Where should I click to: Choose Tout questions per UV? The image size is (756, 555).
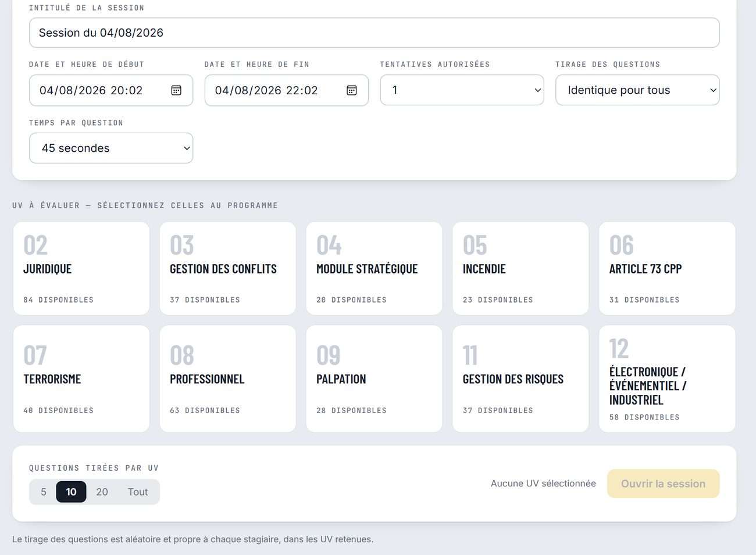tap(138, 492)
